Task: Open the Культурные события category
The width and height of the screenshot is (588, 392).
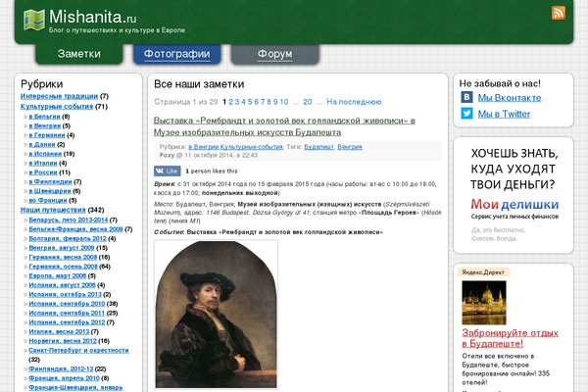Action: 57,106
